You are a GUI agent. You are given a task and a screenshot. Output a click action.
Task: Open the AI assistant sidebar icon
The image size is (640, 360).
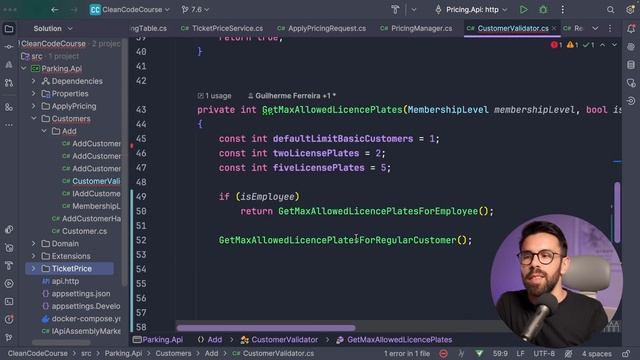[x=631, y=47]
